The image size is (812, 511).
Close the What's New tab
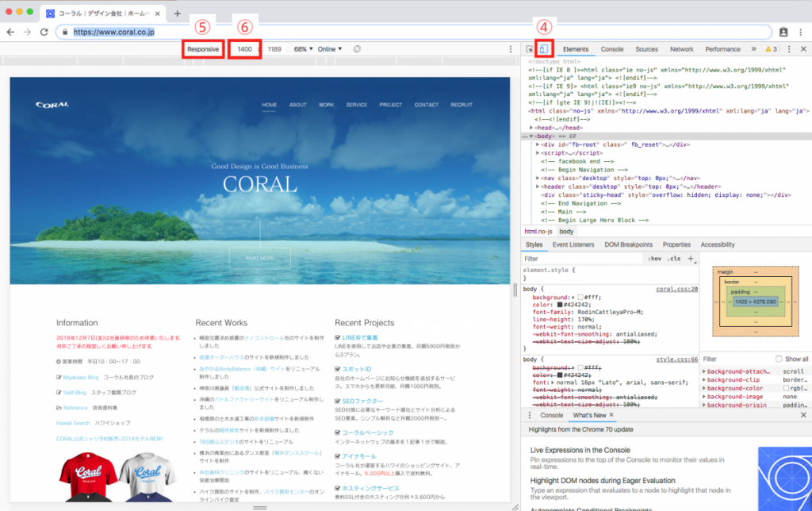pos(611,415)
